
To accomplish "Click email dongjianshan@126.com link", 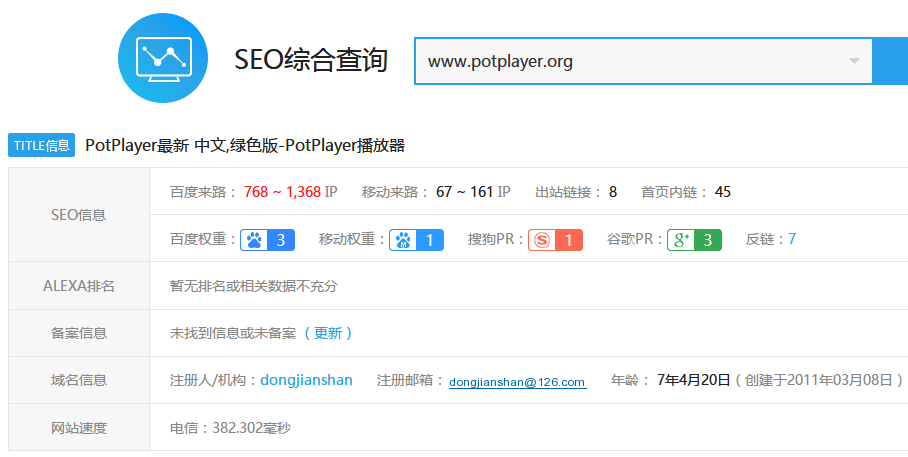I will 517,382.
